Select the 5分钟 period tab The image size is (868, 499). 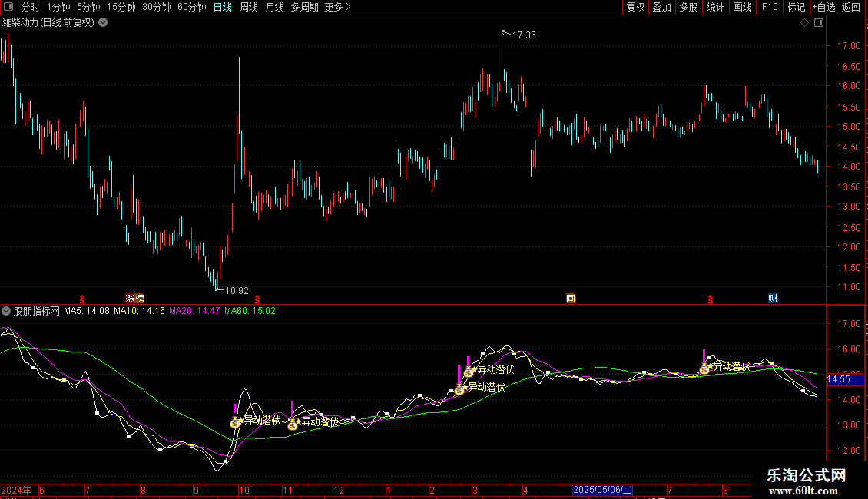pyautogui.click(x=88, y=7)
